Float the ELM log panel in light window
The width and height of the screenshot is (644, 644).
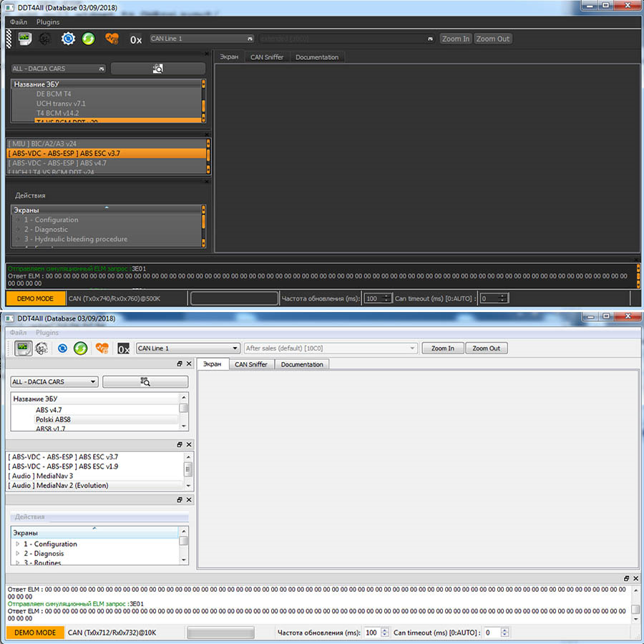[626, 578]
